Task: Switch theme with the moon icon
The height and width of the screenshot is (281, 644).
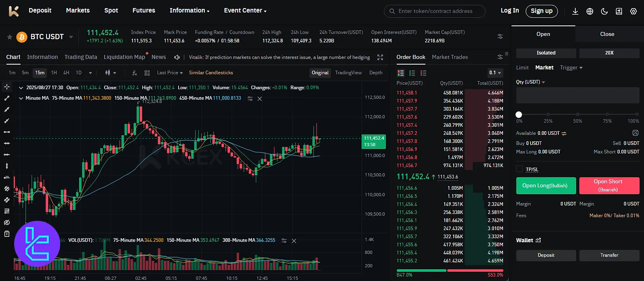Action: [x=604, y=11]
